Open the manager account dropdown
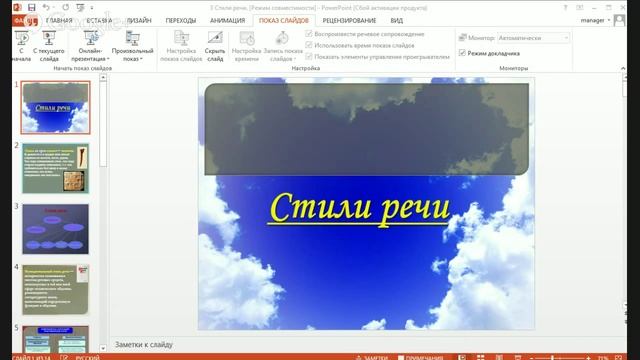 [595, 20]
